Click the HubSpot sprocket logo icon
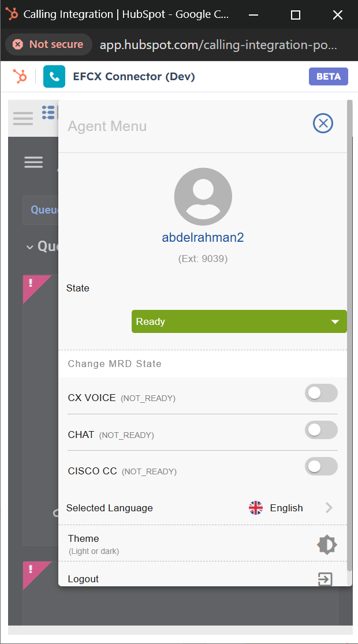358x644 pixels. (20, 76)
